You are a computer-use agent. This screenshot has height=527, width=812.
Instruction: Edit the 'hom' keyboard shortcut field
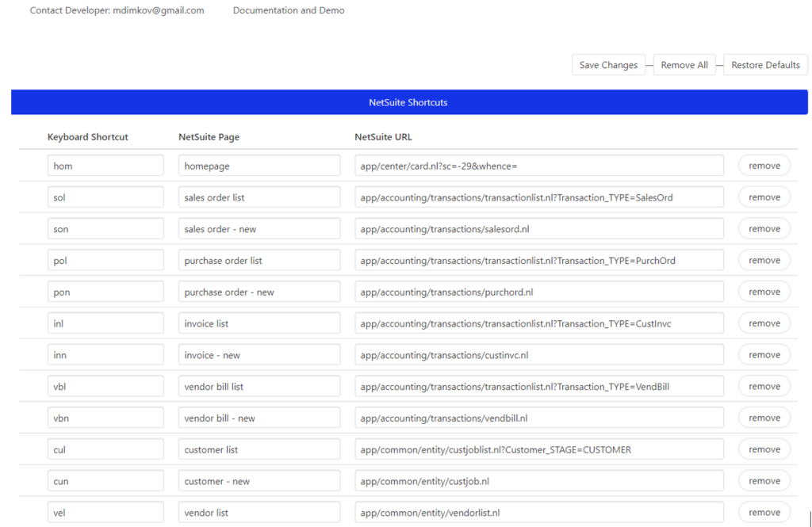[105, 166]
